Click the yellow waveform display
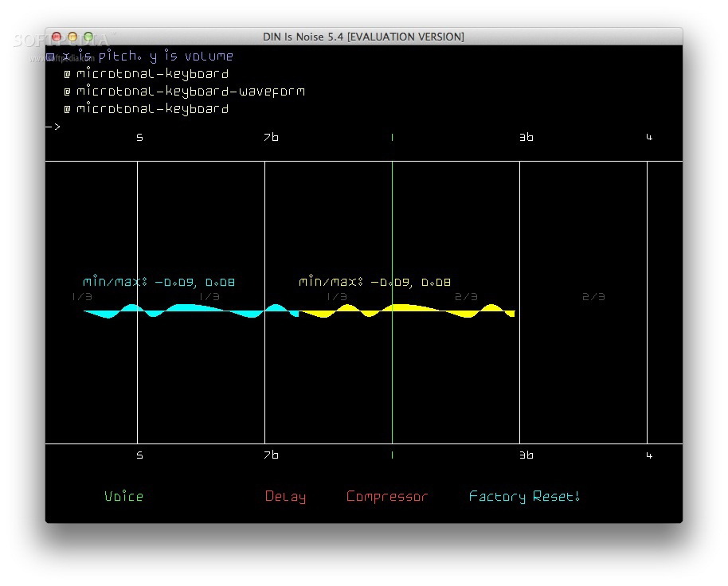 pyautogui.click(x=407, y=311)
